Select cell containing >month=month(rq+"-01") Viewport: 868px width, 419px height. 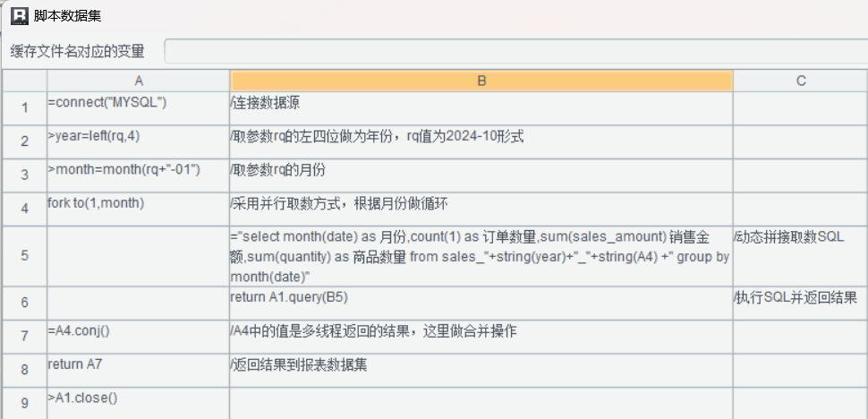click(138, 175)
